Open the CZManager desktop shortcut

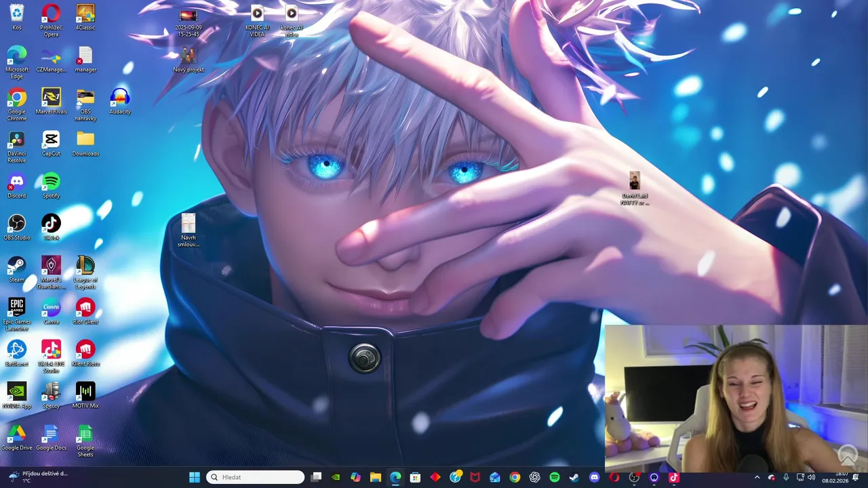click(51, 60)
